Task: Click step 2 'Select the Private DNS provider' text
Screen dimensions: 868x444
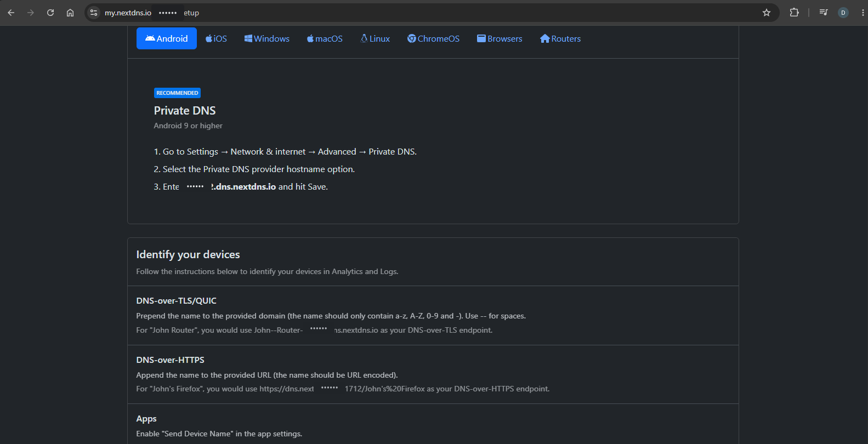Action: [254, 169]
